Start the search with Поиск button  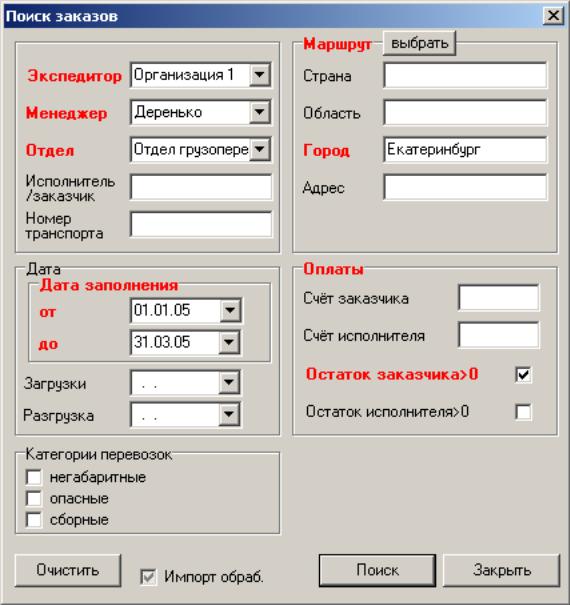pos(377,570)
